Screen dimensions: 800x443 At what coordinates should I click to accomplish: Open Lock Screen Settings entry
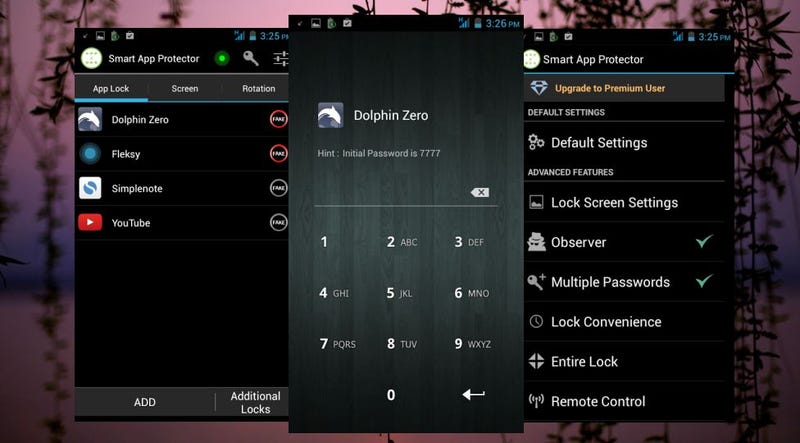pyautogui.click(x=624, y=202)
